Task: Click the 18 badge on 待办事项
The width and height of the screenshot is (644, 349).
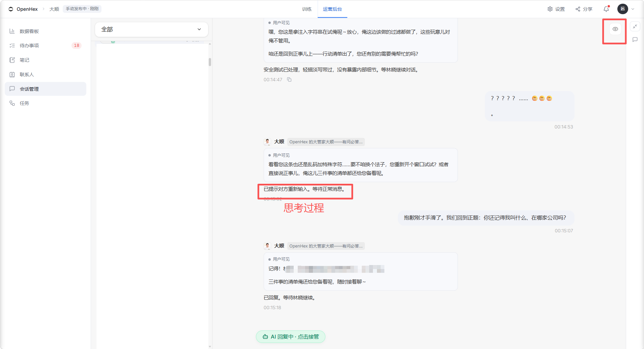Action: pyautogui.click(x=77, y=46)
